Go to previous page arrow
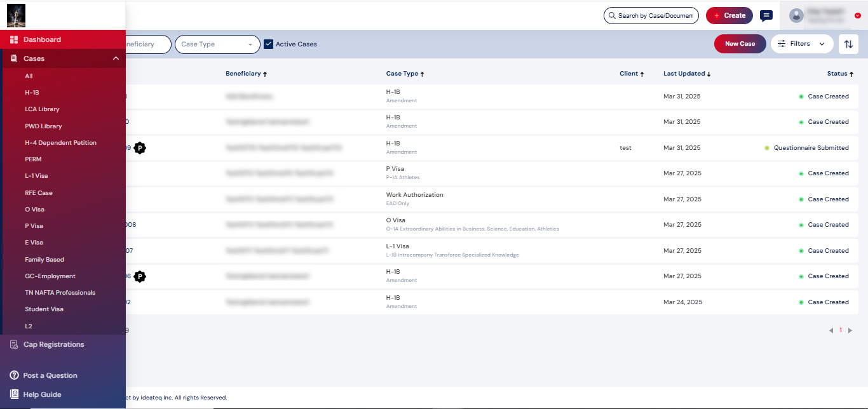 [831, 330]
